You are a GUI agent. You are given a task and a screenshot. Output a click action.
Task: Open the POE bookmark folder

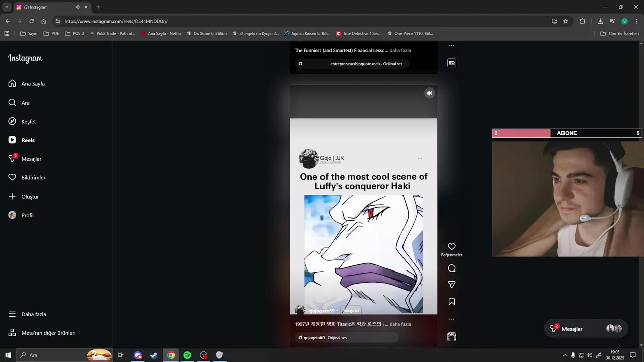point(51,34)
